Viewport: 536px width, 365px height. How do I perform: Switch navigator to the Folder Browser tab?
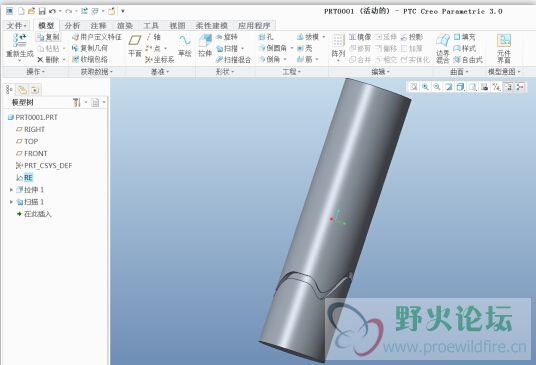(22, 90)
